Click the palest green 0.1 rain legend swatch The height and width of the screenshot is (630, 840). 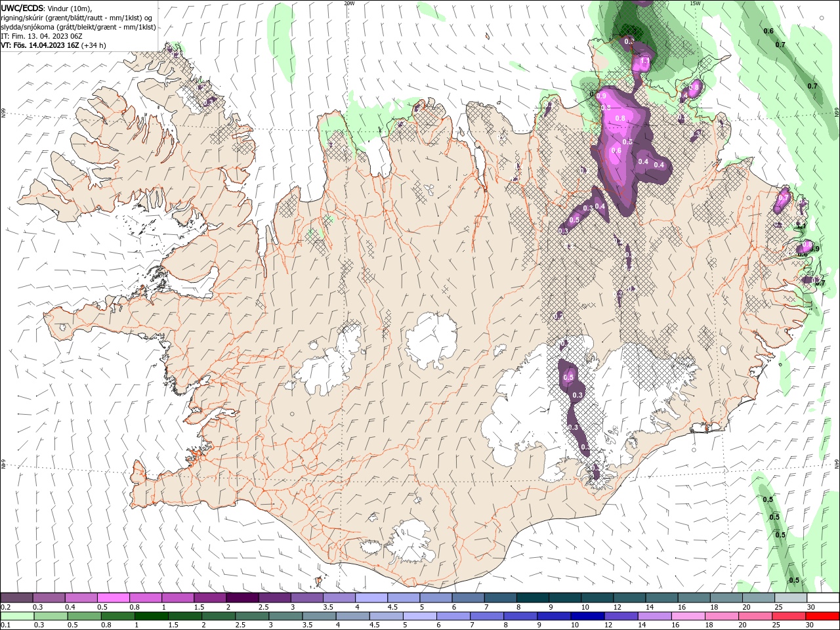point(16,616)
